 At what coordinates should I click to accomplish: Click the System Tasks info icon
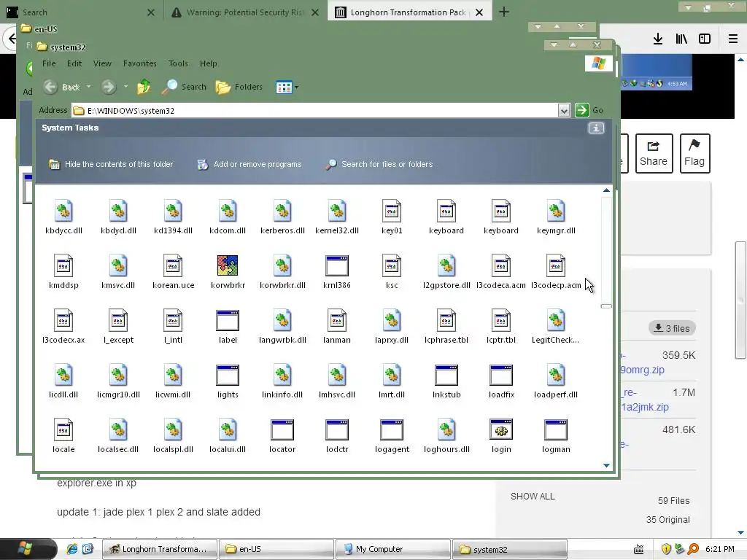596,128
